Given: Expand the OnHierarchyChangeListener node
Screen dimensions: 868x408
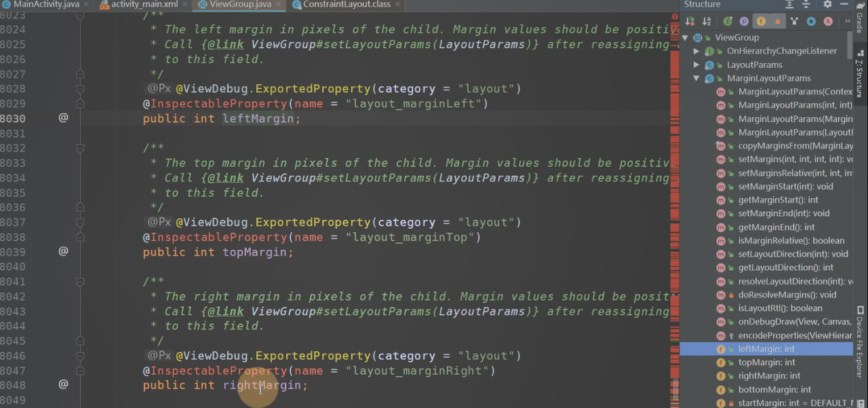Looking at the screenshot, I should [x=696, y=51].
